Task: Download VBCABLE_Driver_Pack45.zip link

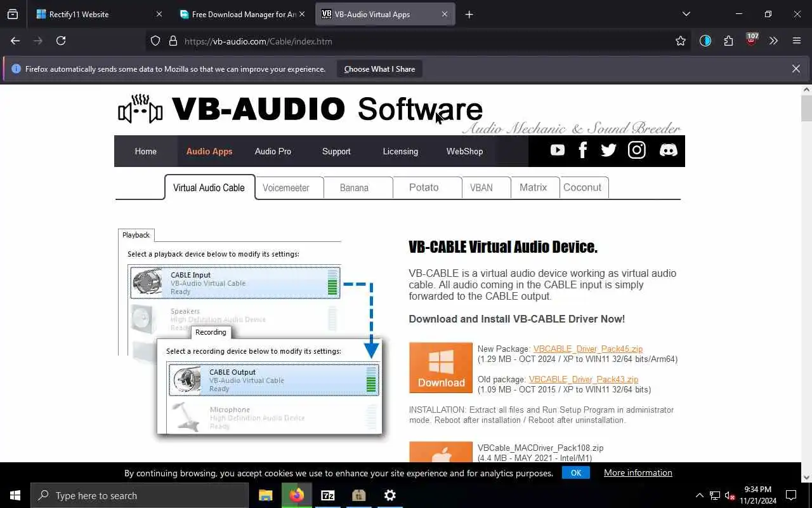Action: [x=588, y=349]
